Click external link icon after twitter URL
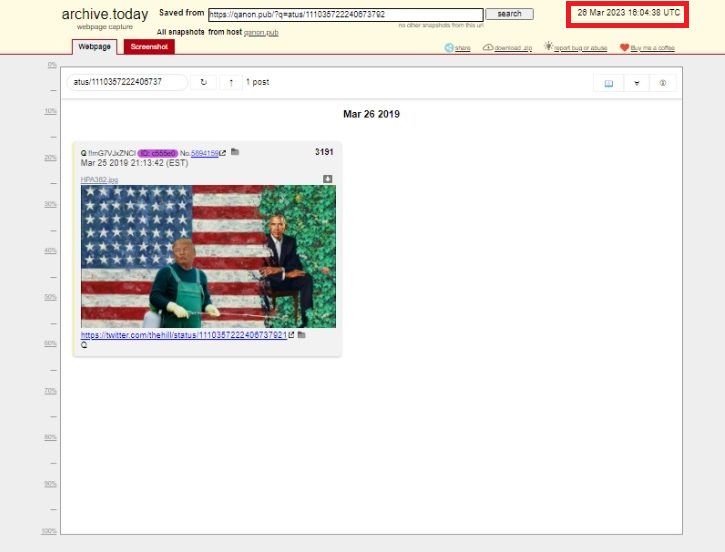This screenshot has height=552, width=725. pyautogui.click(x=291, y=335)
